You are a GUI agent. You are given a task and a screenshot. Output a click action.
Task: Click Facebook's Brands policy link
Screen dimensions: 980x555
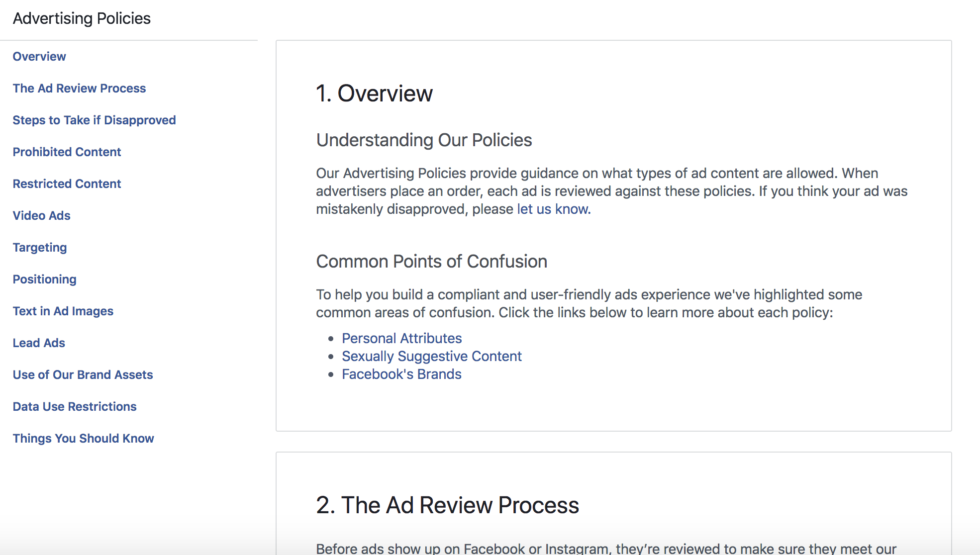(x=400, y=374)
